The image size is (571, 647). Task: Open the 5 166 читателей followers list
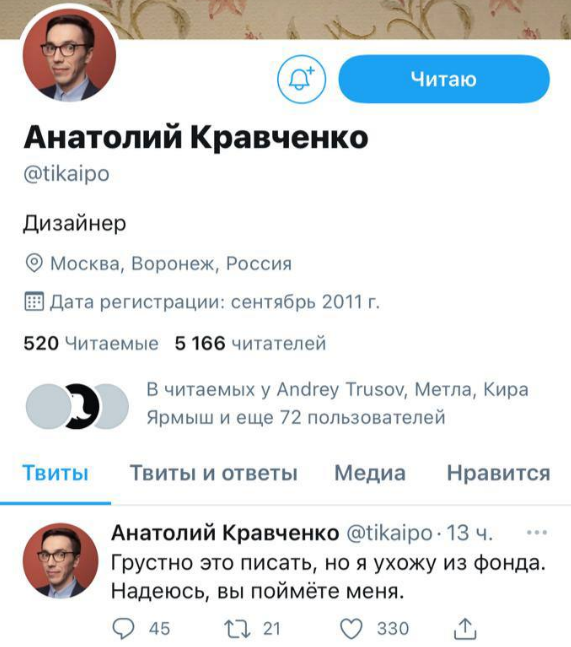(250, 343)
